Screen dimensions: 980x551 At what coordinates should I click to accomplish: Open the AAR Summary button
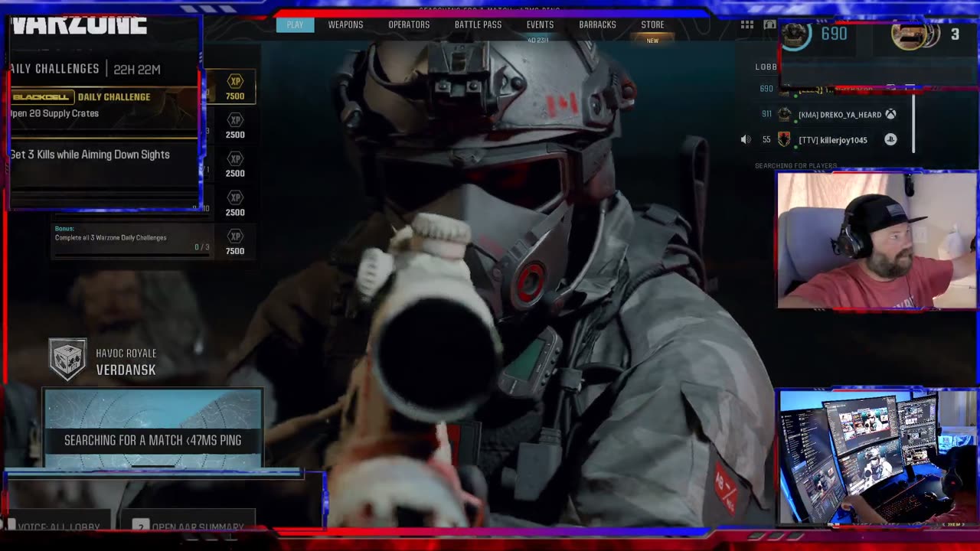tap(188, 527)
